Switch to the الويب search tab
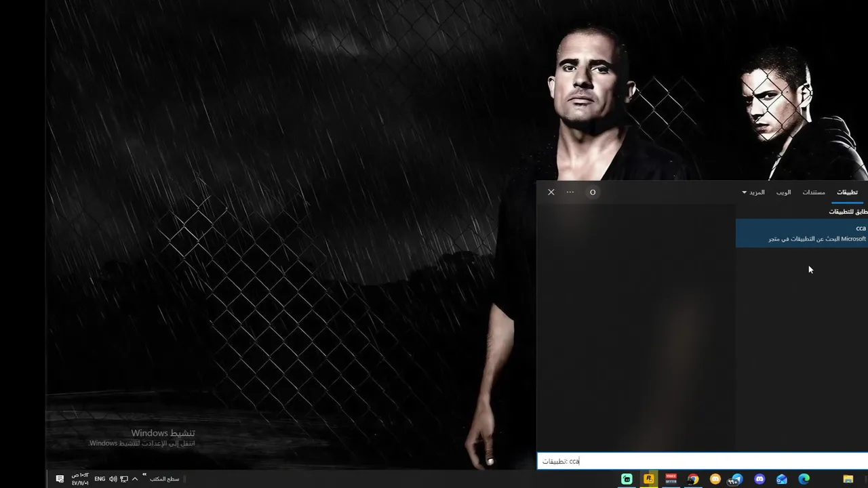Image resolution: width=868 pixels, height=488 pixels. pyautogui.click(x=784, y=192)
